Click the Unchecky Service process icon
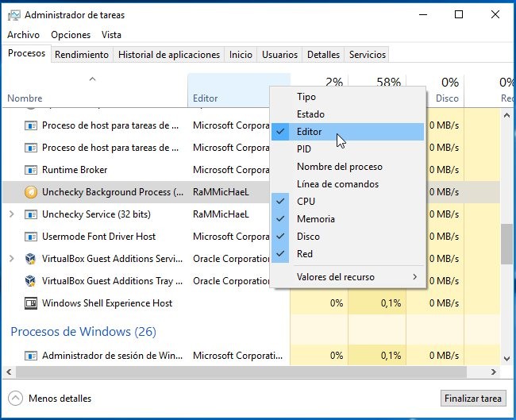 pos(31,214)
